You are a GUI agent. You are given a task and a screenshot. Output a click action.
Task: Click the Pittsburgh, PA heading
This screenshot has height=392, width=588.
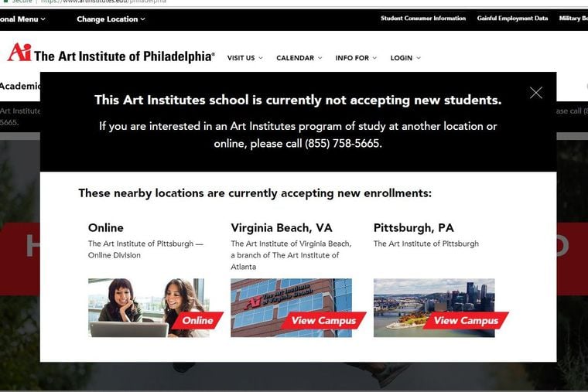414,228
